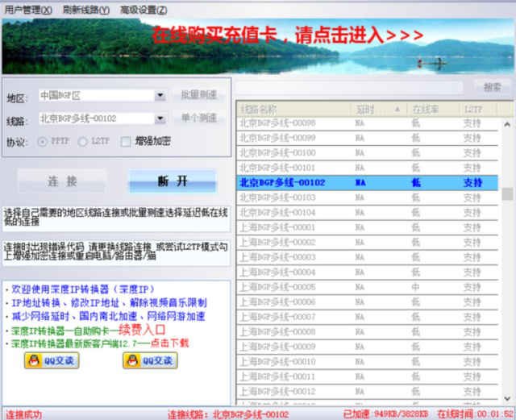Click the sort arrow in the 延时 column header
The height and width of the screenshot is (420, 516).
[397, 109]
